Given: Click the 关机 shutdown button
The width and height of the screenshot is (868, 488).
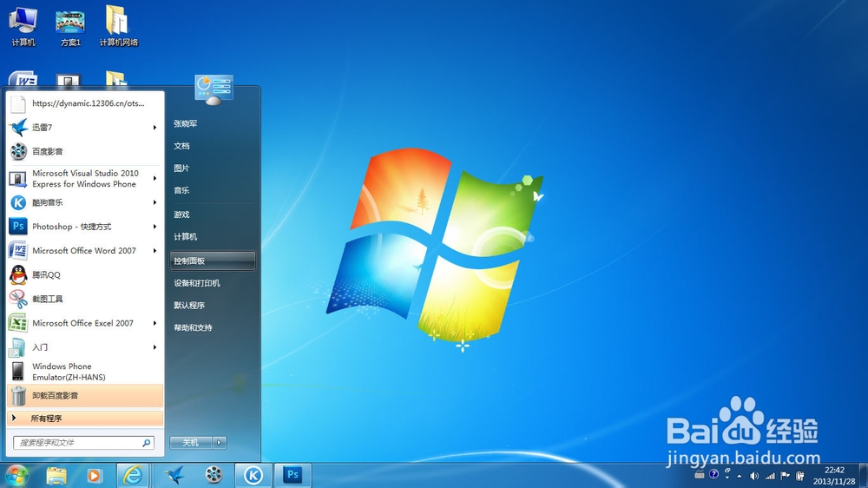Looking at the screenshot, I should pos(191,443).
